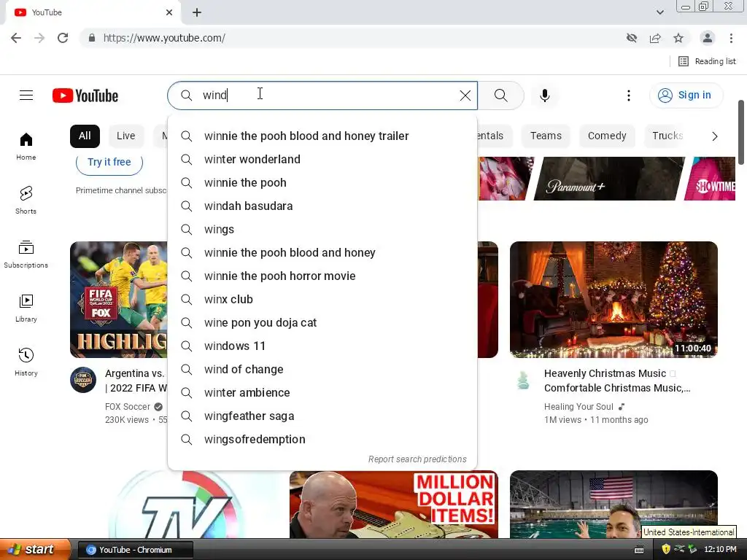Open Subscriptions in sidebar
The height and width of the screenshot is (560, 747).
pyautogui.click(x=26, y=254)
